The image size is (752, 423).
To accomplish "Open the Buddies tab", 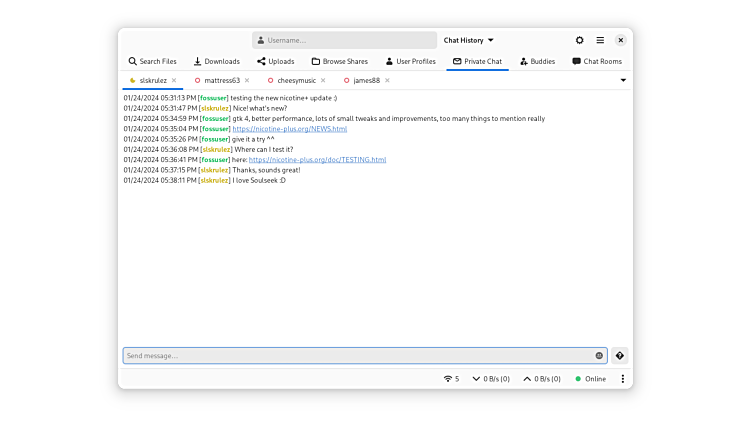I will 538,61.
